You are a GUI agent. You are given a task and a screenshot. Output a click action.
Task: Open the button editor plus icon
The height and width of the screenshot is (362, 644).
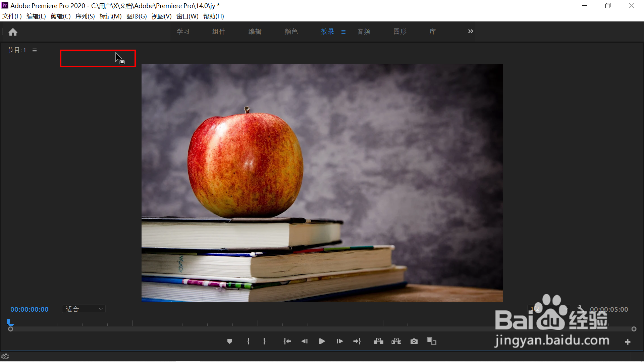point(628,342)
